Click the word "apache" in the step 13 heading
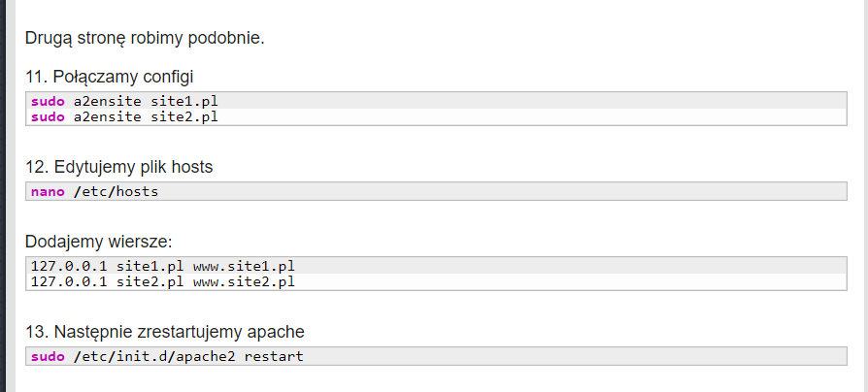The height and width of the screenshot is (392, 868). tap(276, 332)
